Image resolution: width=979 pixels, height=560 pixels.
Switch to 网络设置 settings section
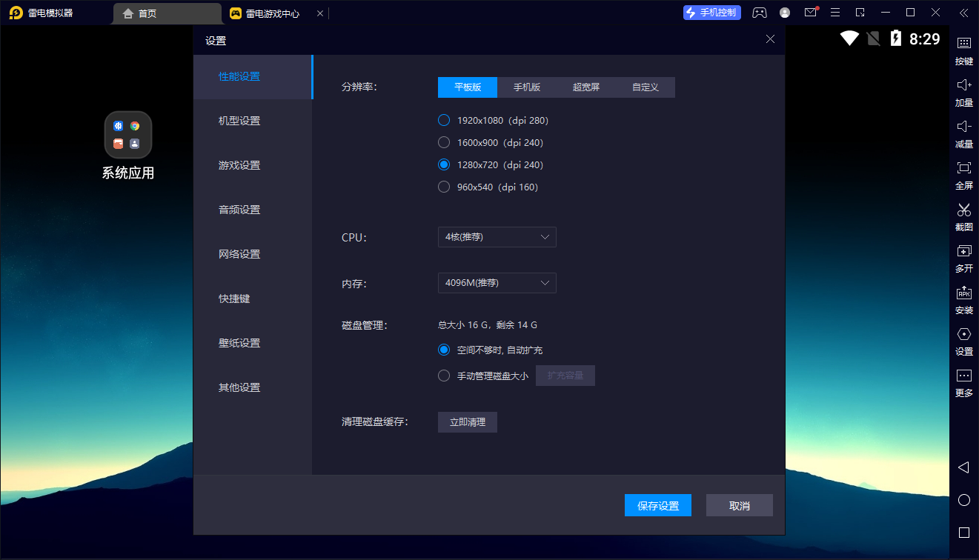238,253
